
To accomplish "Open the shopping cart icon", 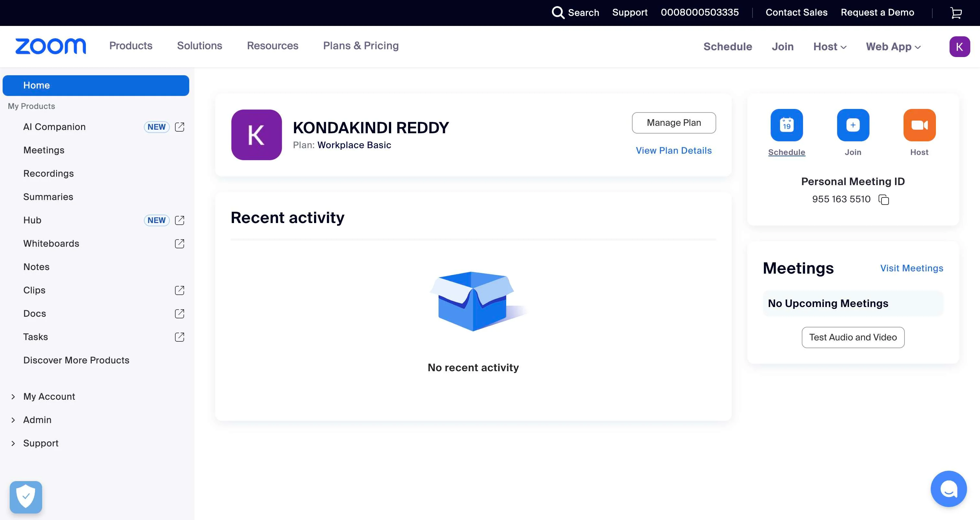I will [956, 13].
